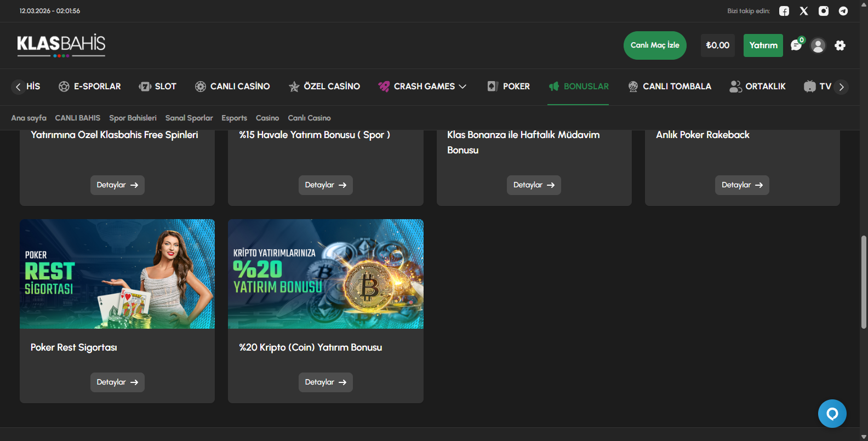
Task: Open the user profile avatar icon
Action: tap(818, 45)
